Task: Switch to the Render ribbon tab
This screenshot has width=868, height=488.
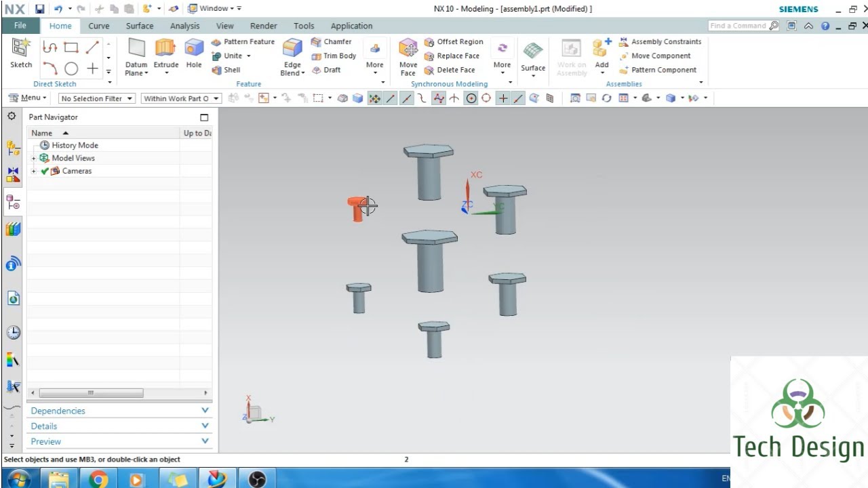Action: (x=263, y=26)
